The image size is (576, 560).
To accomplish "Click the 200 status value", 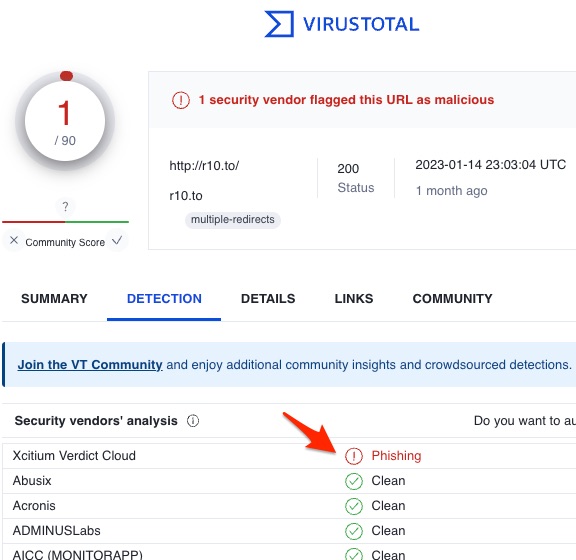I will click(348, 169).
